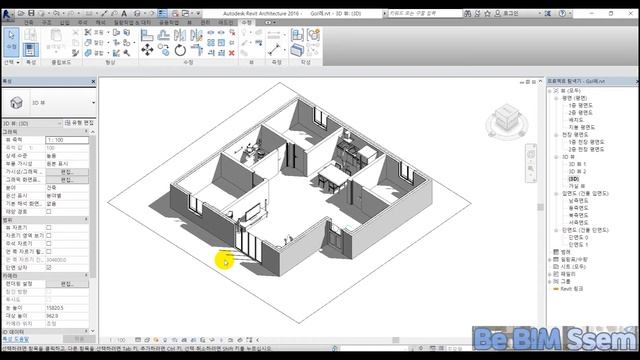Image resolution: width=640 pixels, height=360 pixels.
Task: Click the Save icon in quick access toolbar
Action: pyautogui.click(x=31, y=13)
